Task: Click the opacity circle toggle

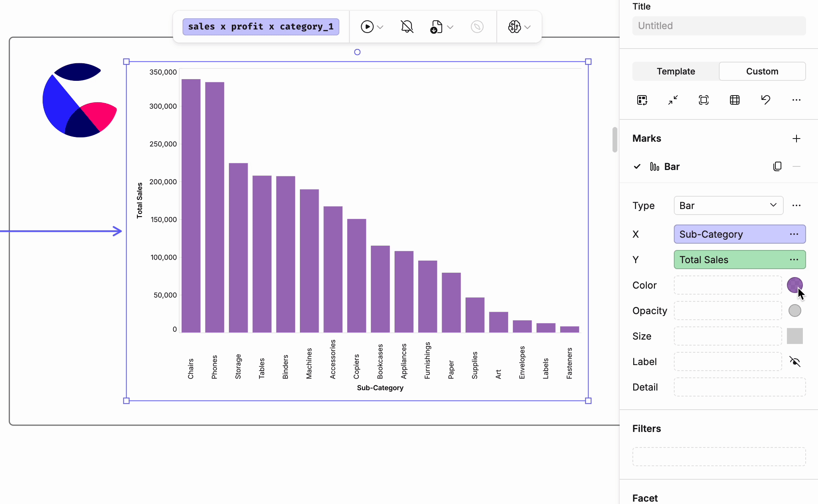Action: pyautogui.click(x=795, y=311)
